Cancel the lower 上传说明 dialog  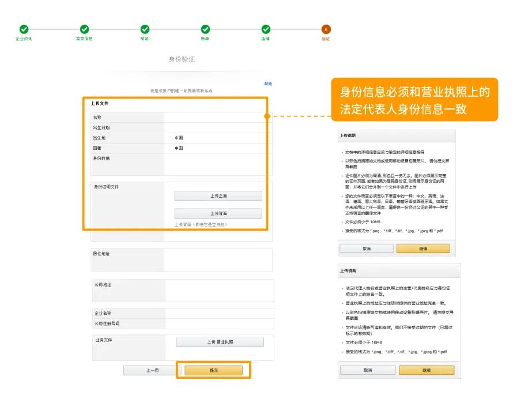pos(367,370)
